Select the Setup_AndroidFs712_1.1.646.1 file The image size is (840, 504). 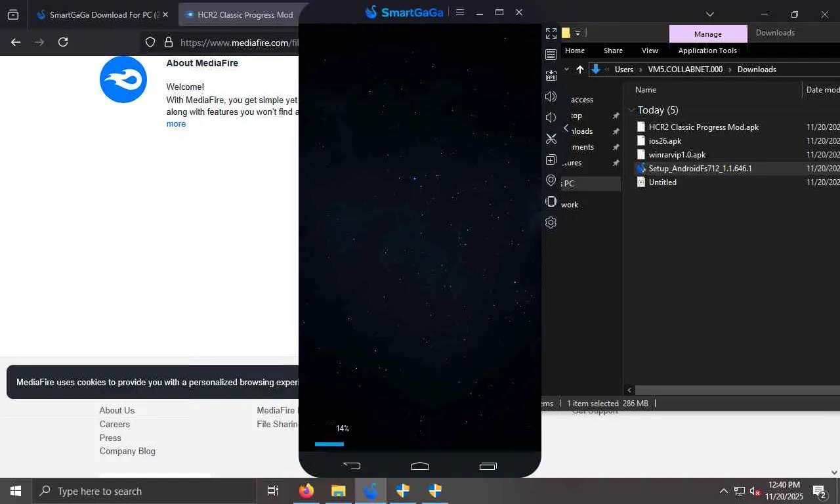(x=700, y=169)
